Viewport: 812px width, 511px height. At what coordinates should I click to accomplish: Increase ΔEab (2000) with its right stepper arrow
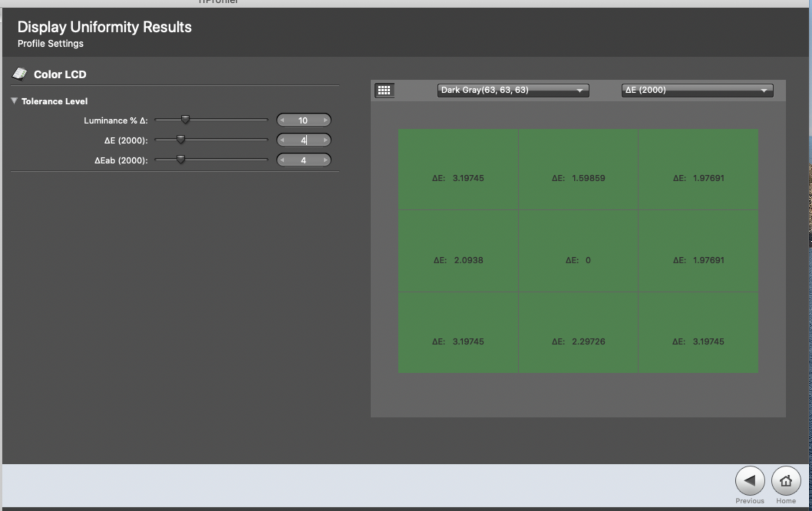point(325,160)
